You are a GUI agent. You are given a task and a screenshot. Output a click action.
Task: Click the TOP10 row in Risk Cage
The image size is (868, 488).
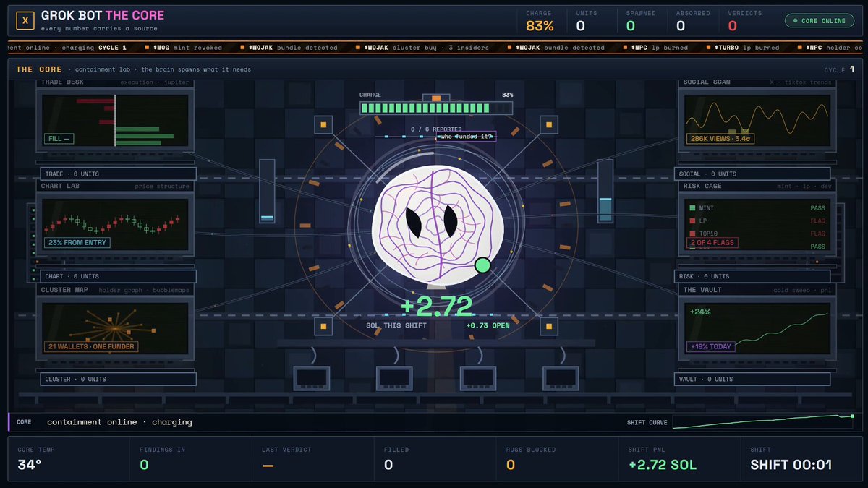pyautogui.click(x=757, y=234)
